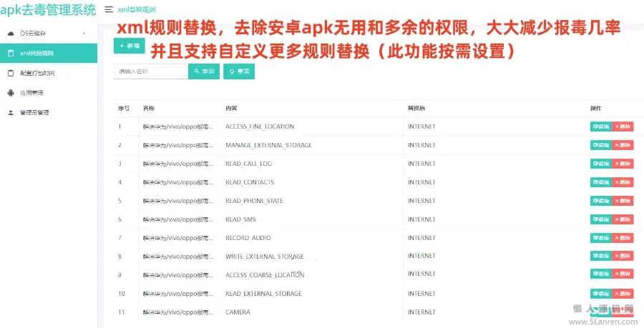Click the 内容 column header
This screenshot has width=644, height=328.
tap(231, 108)
